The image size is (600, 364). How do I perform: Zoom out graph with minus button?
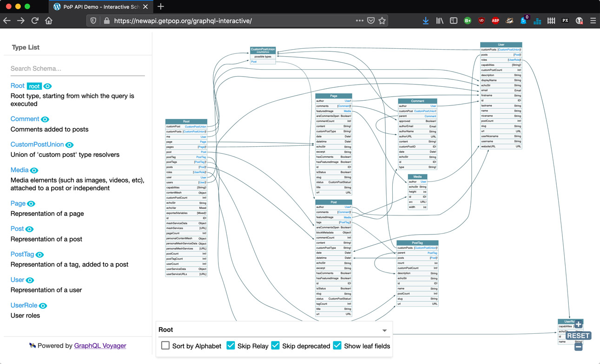[x=579, y=346]
